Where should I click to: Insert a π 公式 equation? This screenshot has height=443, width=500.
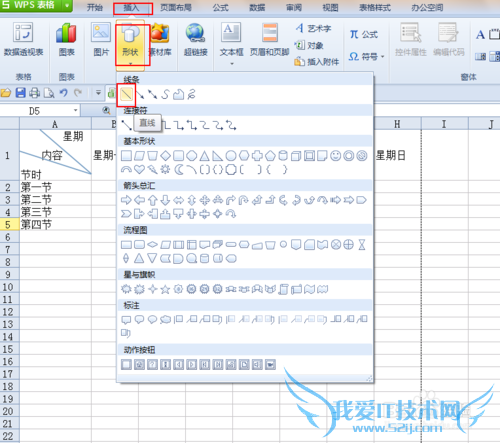pyautogui.click(x=364, y=34)
